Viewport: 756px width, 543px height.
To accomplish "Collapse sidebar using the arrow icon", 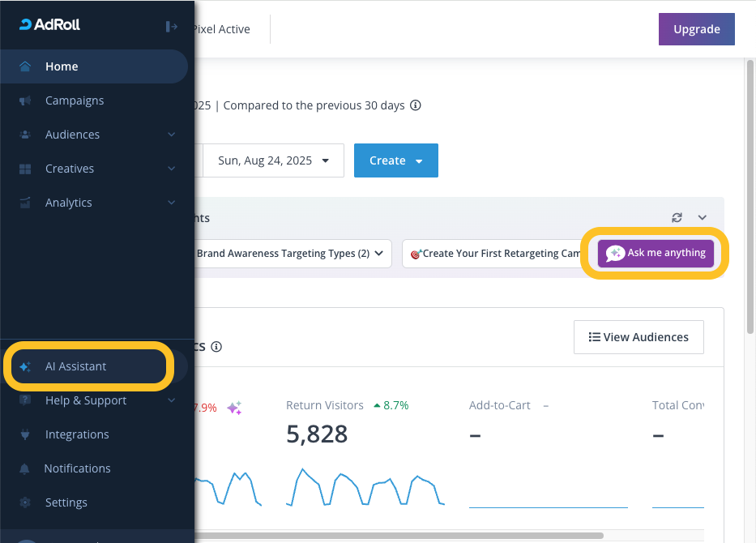I will [171, 27].
